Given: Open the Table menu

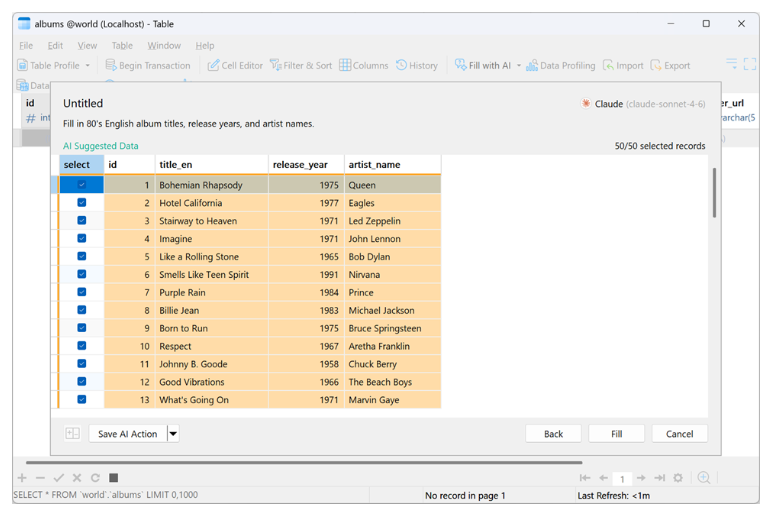Looking at the screenshot, I should [x=122, y=46].
